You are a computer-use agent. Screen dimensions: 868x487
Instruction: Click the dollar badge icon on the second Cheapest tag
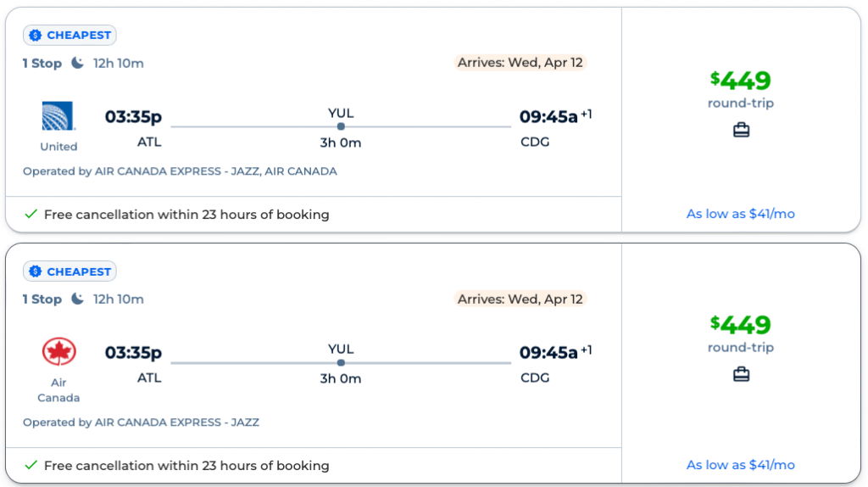36,271
